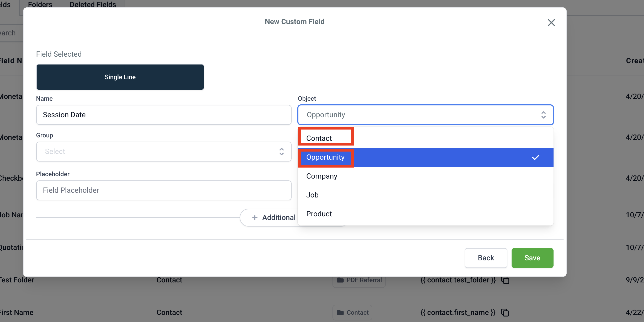This screenshot has height=322, width=644.
Task: Select Product from the object list
Action: coord(319,214)
